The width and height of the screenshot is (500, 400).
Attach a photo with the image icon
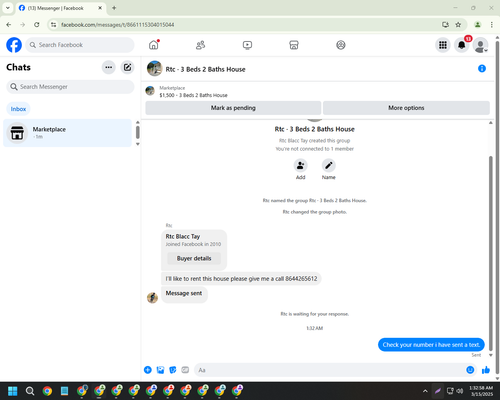coord(160,370)
